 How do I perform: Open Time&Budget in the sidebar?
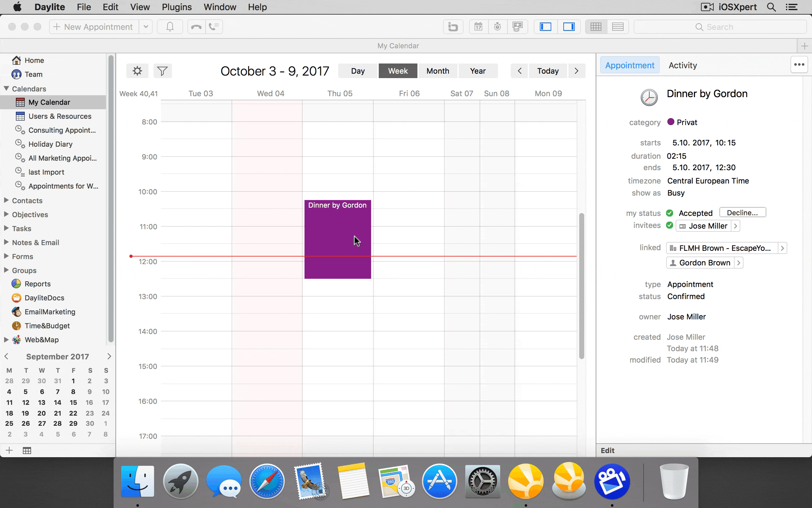pyautogui.click(x=41, y=326)
